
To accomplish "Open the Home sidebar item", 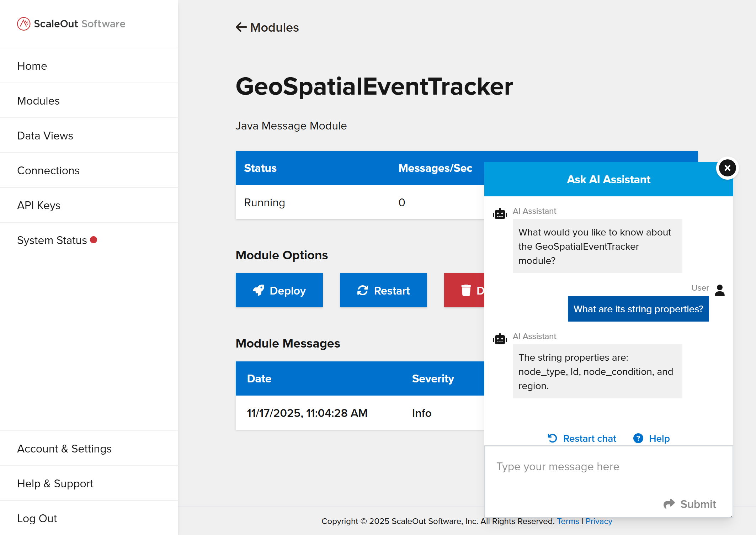I will pos(32,66).
